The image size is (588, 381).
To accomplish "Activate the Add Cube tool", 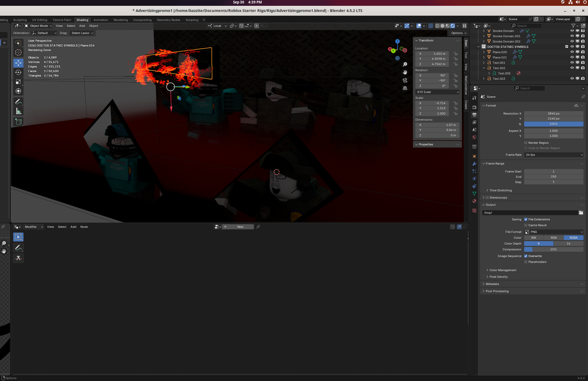I will click(18, 122).
